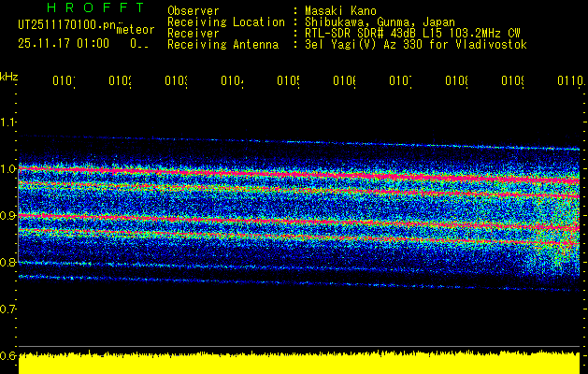Viewport: 588px width, 374px height.
Task: Click the 0.8 kHz axis label
Action: (7, 262)
